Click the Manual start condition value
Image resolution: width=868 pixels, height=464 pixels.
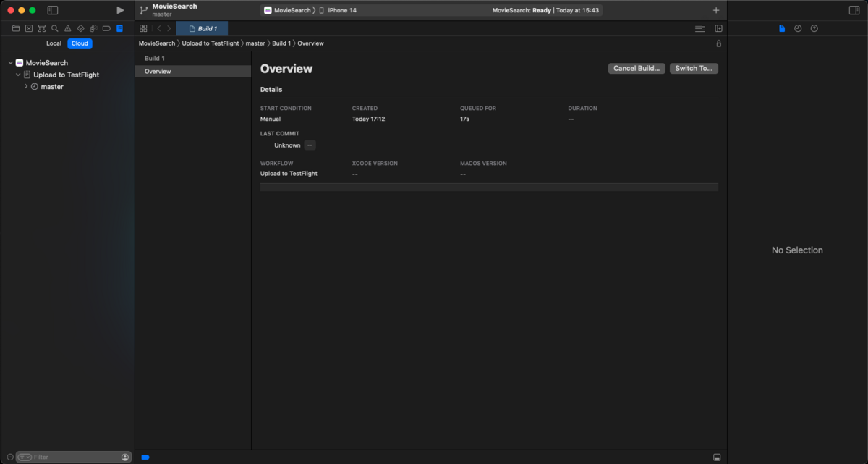click(x=271, y=119)
